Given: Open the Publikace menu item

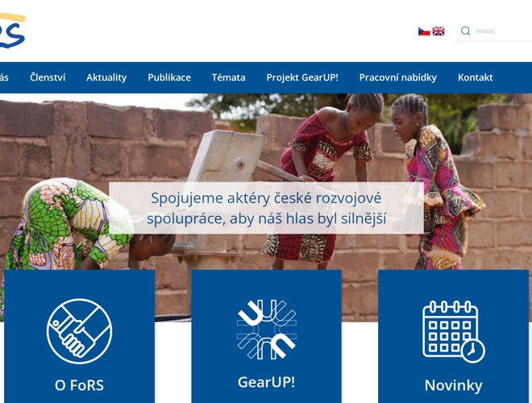Looking at the screenshot, I should coord(169,77).
